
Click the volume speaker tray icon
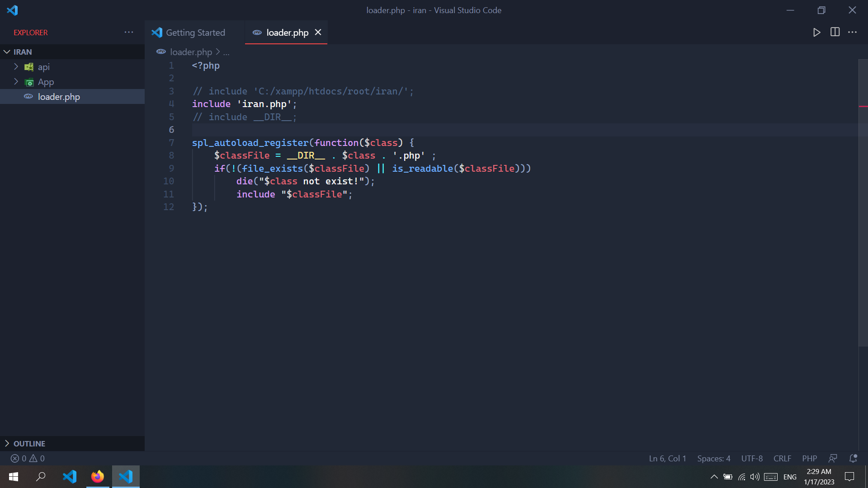[755, 477]
